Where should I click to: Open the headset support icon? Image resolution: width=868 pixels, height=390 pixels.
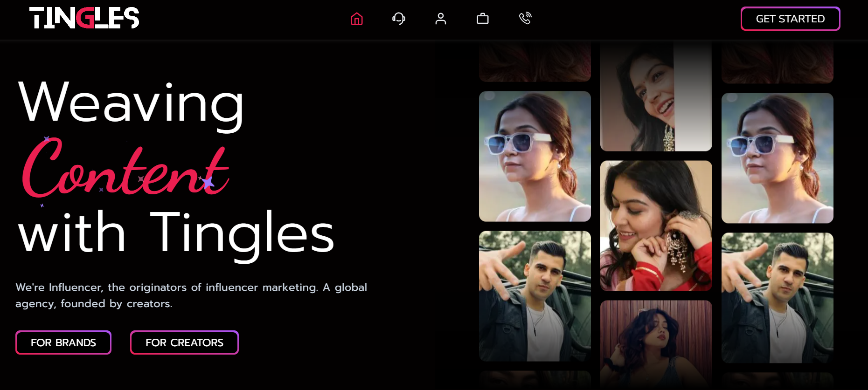(x=399, y=19)
